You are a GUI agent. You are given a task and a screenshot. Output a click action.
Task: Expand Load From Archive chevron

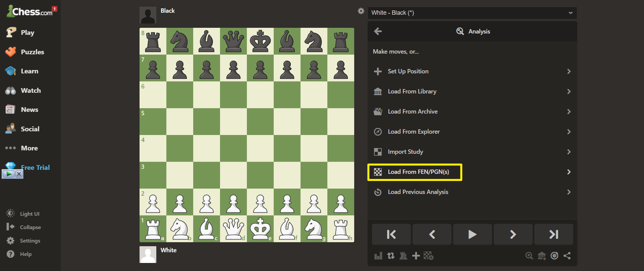569,112
